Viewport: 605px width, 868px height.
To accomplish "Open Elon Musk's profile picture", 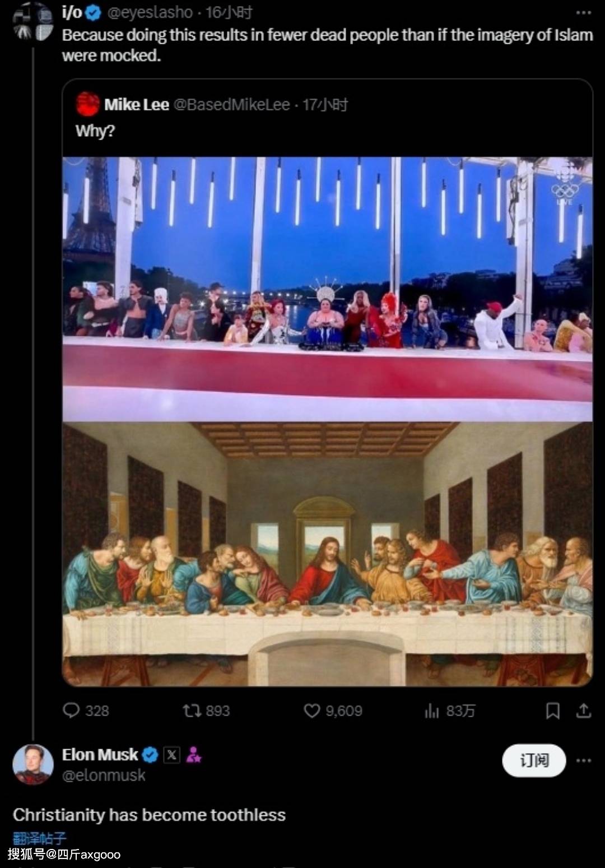I will coord(32,764).
